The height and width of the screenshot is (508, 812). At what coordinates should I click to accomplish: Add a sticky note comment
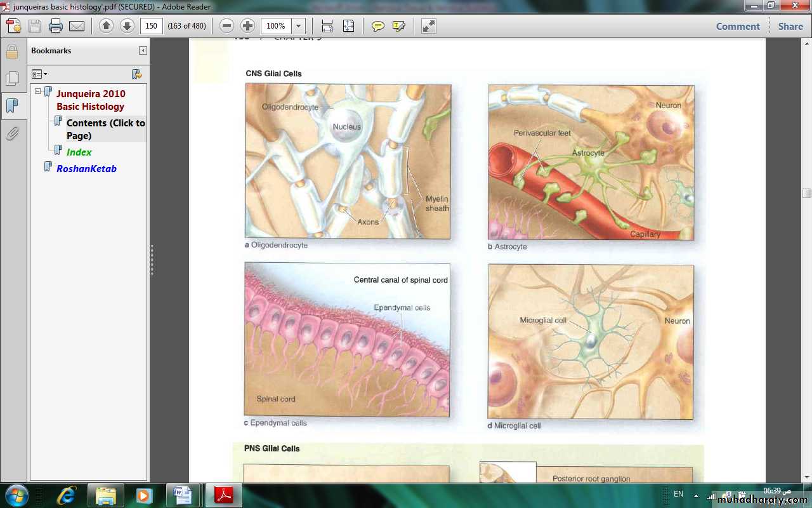pos(378,26)
